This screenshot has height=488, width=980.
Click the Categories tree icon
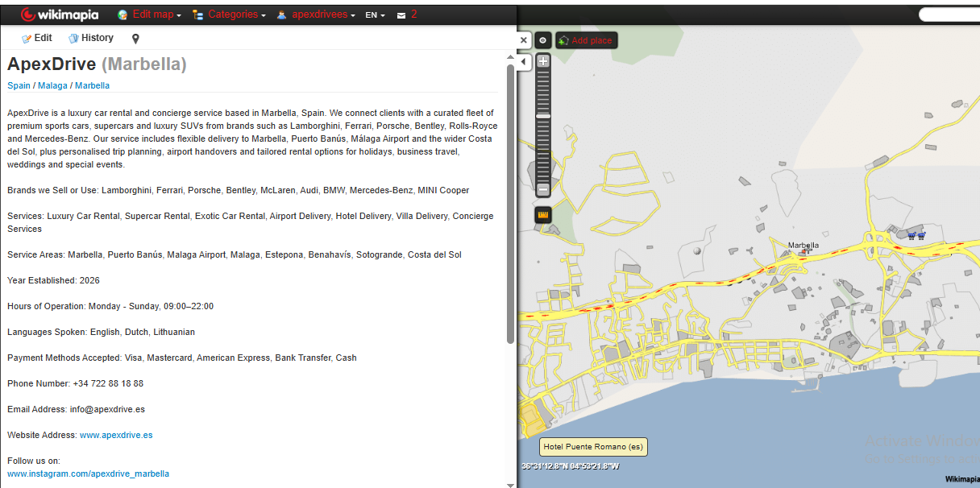click(x=198, y=14)
